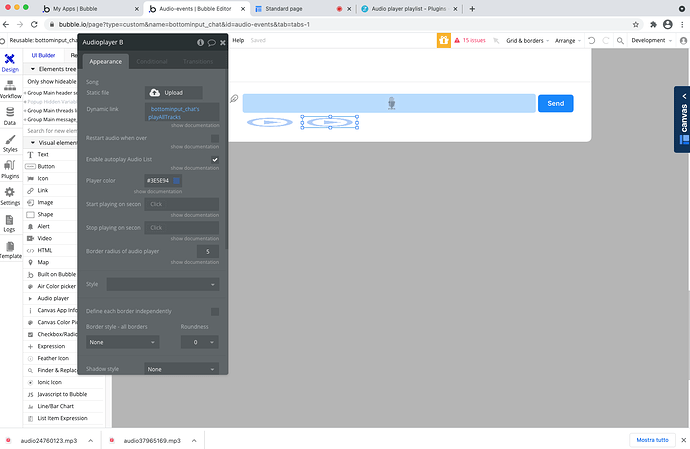This screenshot has height=449, width=690.
Task: Uncheck Enable autoplay Audio List
Action: (215, 159)
